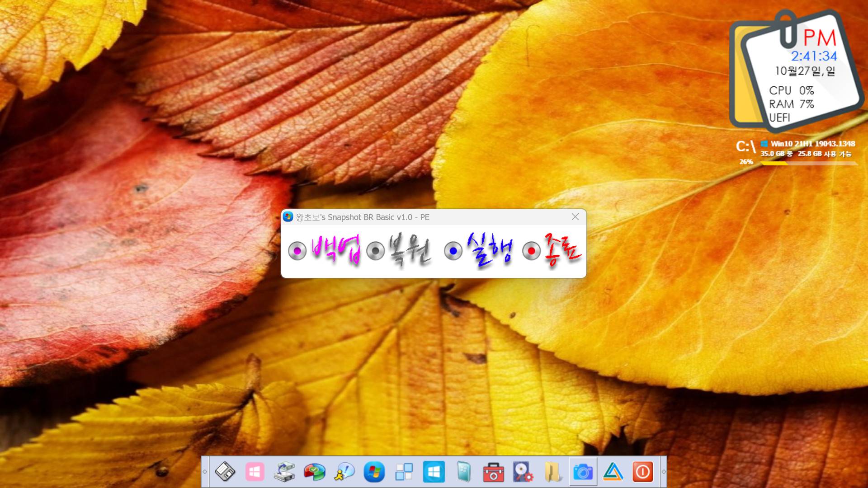Open the four-tile squares dock icon
This screenshot has width=868, height=488.
tap(404, 472)
